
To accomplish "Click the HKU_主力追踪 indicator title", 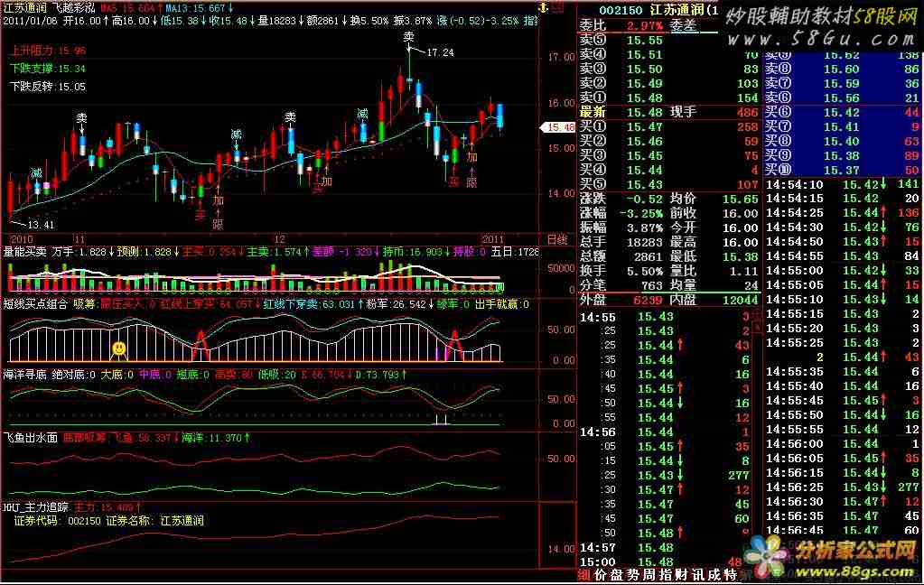I will coord(36,506).
